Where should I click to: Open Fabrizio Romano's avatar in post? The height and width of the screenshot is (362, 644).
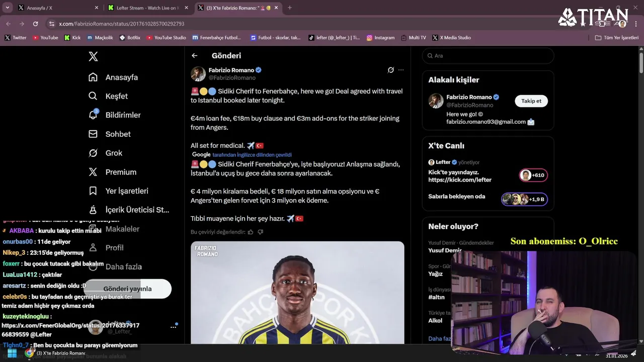(198, 74)
